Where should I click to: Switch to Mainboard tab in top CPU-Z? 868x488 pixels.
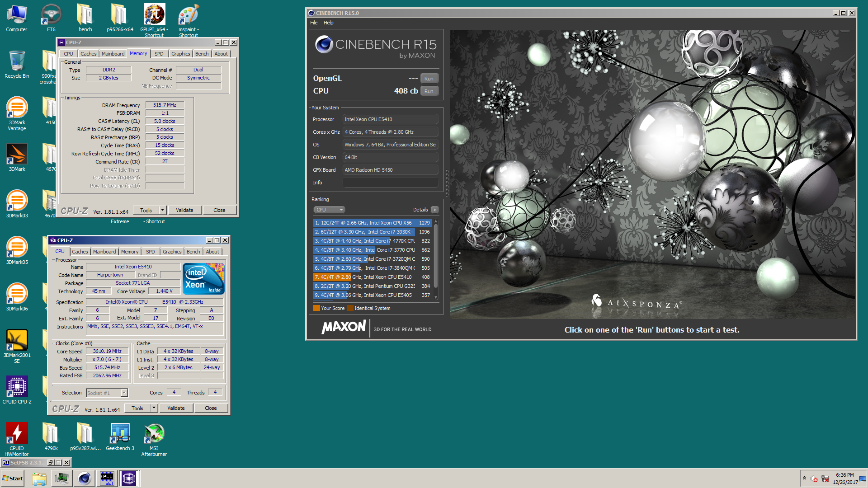pos(113,54)
